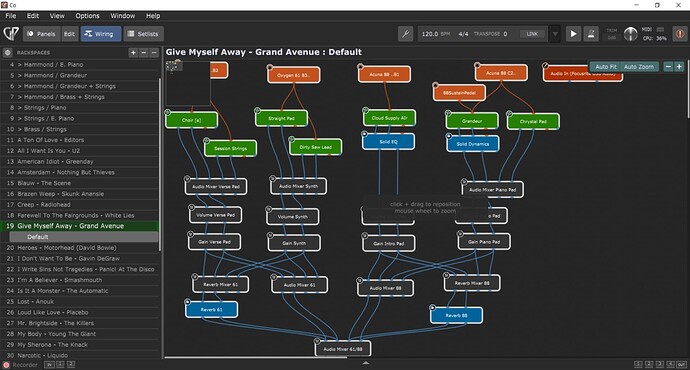
Task: Open the Window menu
Action: (x=122, y=16)
